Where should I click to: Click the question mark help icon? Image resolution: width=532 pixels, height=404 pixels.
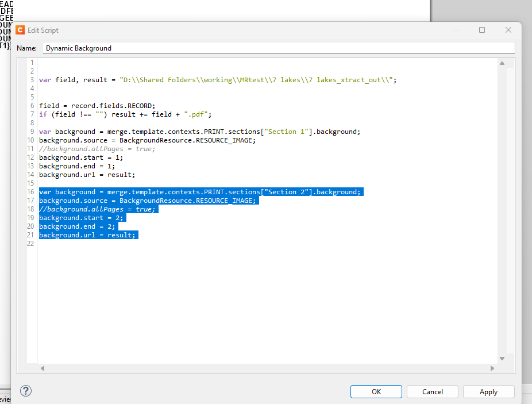[x=26, y=391]
